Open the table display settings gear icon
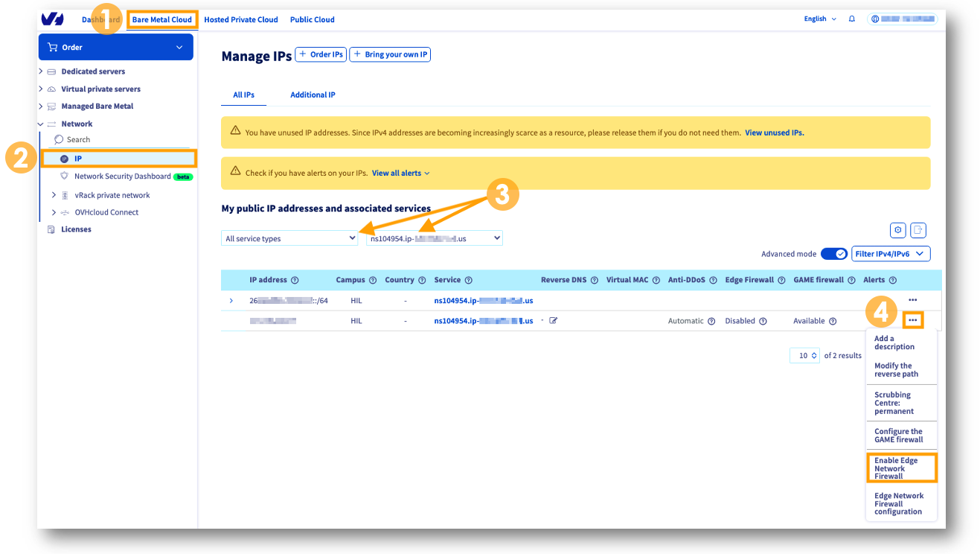The height and width of the screenshot is (554, 980). (x=898, y=230)
